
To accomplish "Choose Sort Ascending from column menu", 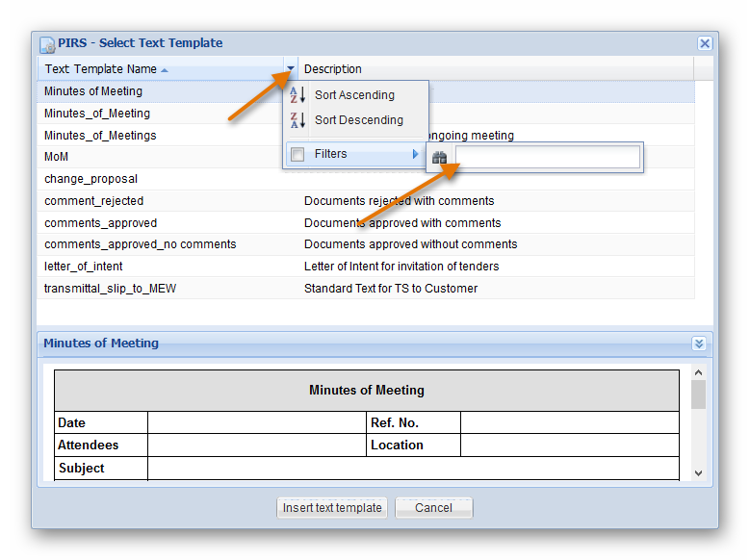I will [x=354, y=95].
